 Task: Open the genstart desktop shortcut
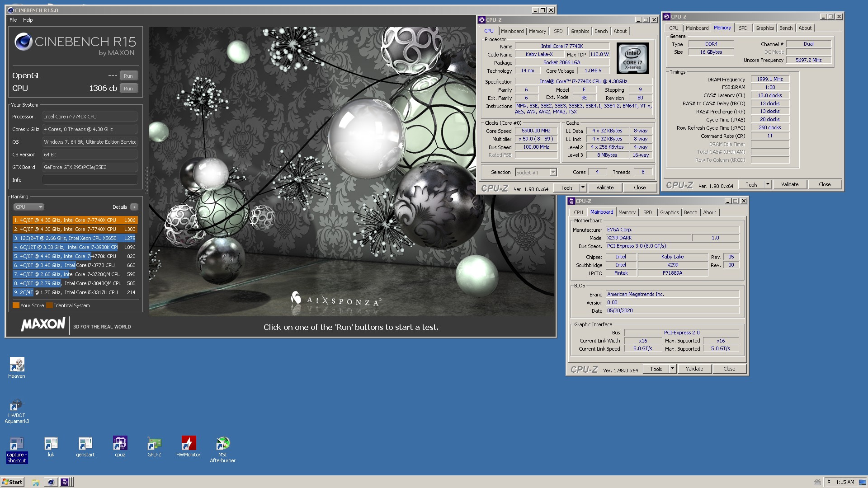pyautogui.click(x=85, y=447)
